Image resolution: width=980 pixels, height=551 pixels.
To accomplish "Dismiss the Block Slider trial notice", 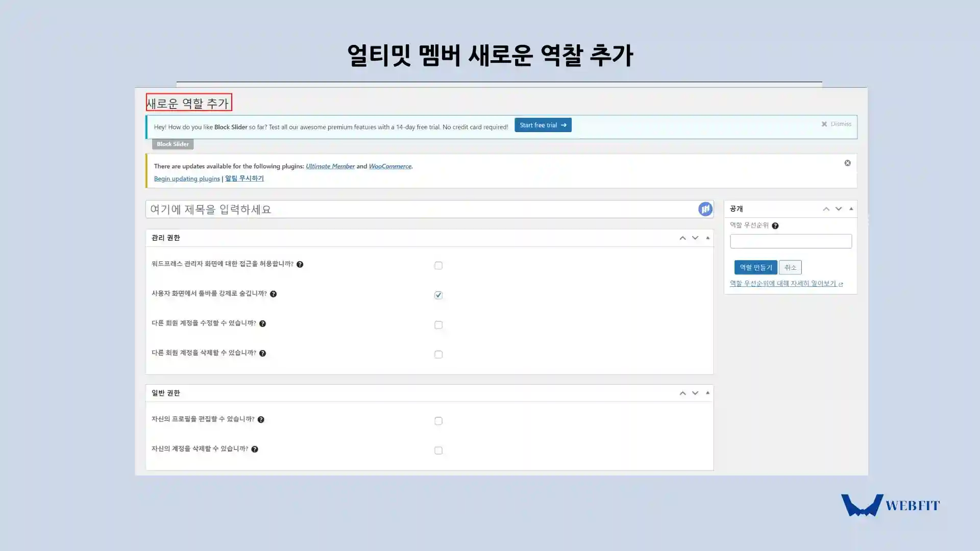I will click(x=836, y=124).
